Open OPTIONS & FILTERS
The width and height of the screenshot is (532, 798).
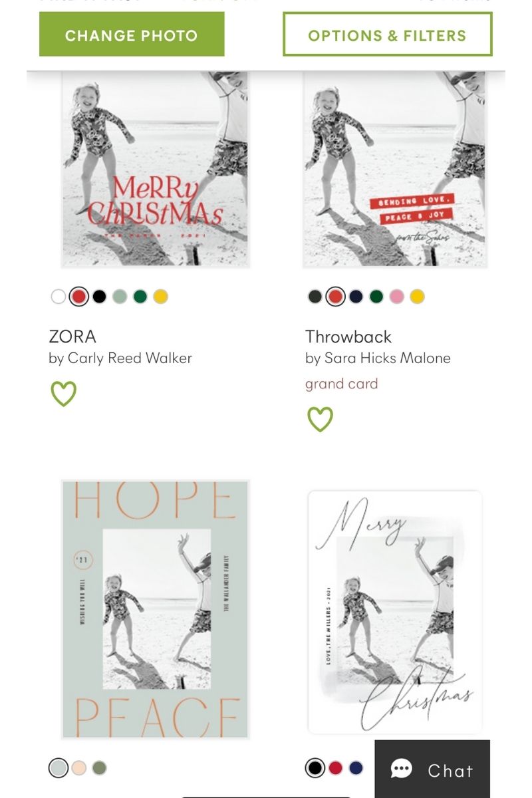[x=387, y=35]
